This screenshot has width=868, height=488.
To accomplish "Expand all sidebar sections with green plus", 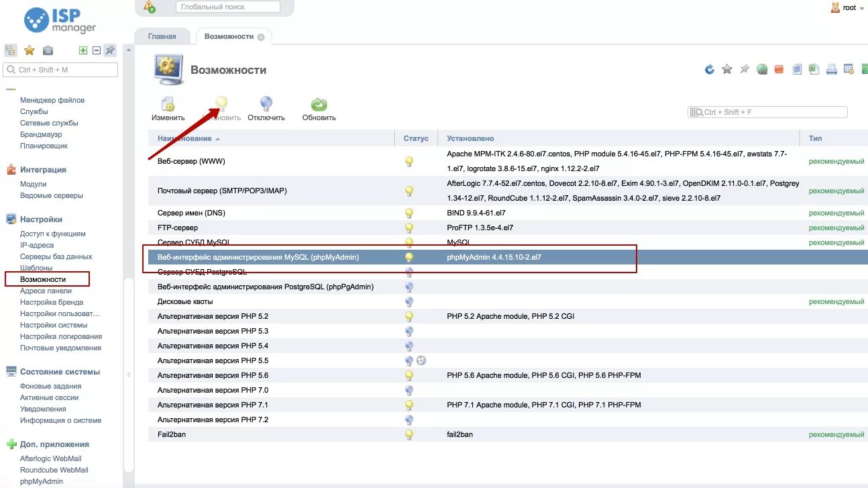I will click(83, 50).
